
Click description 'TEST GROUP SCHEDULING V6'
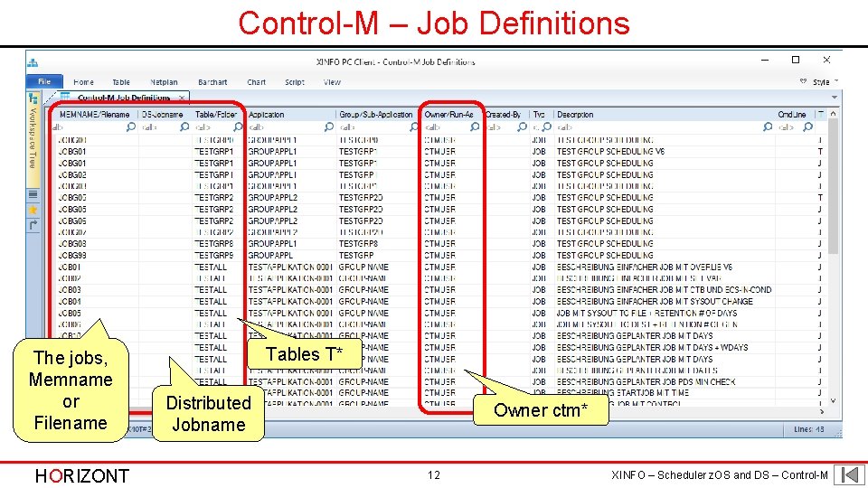(610, 152)
